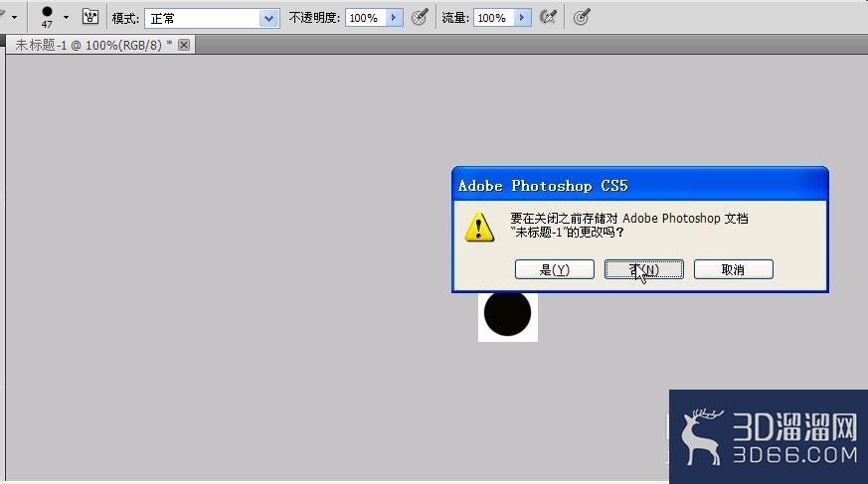Open the brush preset picker arrow
The height and width of the screenshot is (484, 868).
(x=67, y=17)
